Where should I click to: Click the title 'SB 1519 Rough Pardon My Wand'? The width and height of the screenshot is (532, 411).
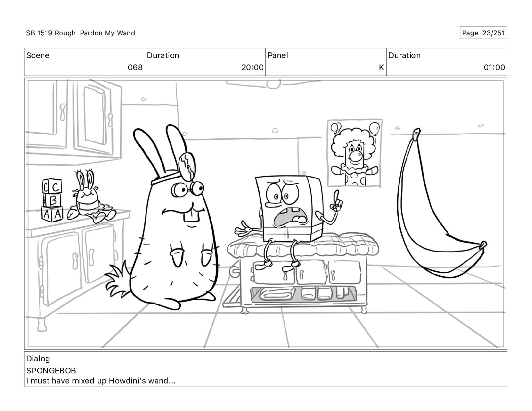coord(81,33)
